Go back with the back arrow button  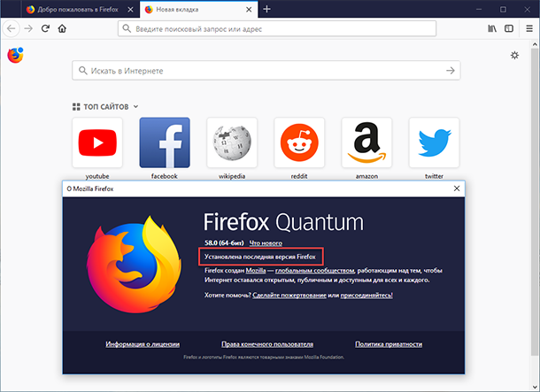[12, 28]
